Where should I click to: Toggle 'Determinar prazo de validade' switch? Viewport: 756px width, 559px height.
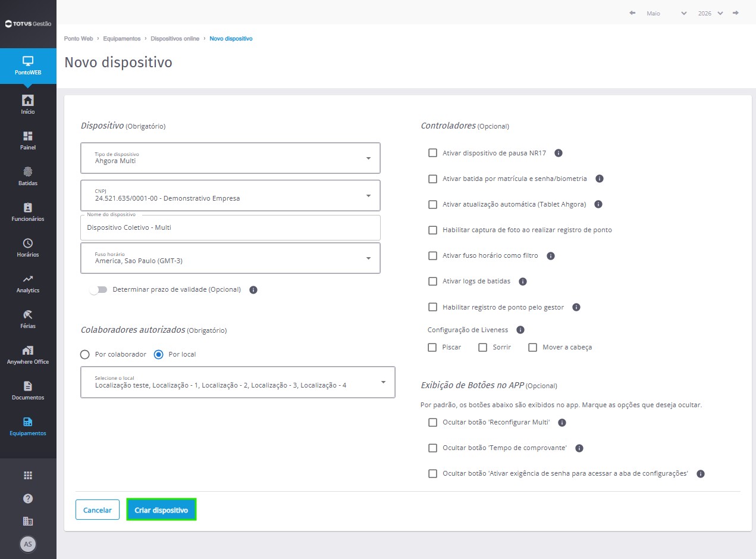98,290
